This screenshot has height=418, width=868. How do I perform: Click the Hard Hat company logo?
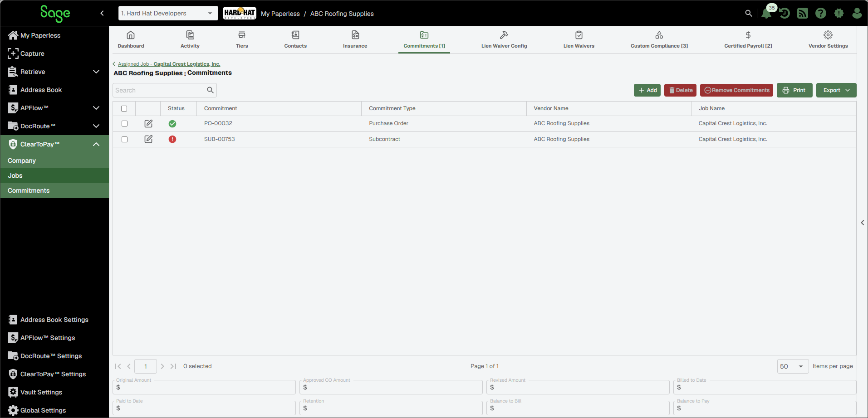240,13
